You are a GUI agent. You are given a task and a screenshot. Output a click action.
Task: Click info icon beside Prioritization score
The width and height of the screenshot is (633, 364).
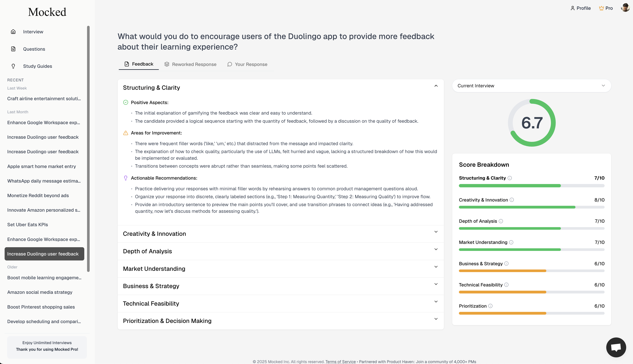tap(490, 306)
